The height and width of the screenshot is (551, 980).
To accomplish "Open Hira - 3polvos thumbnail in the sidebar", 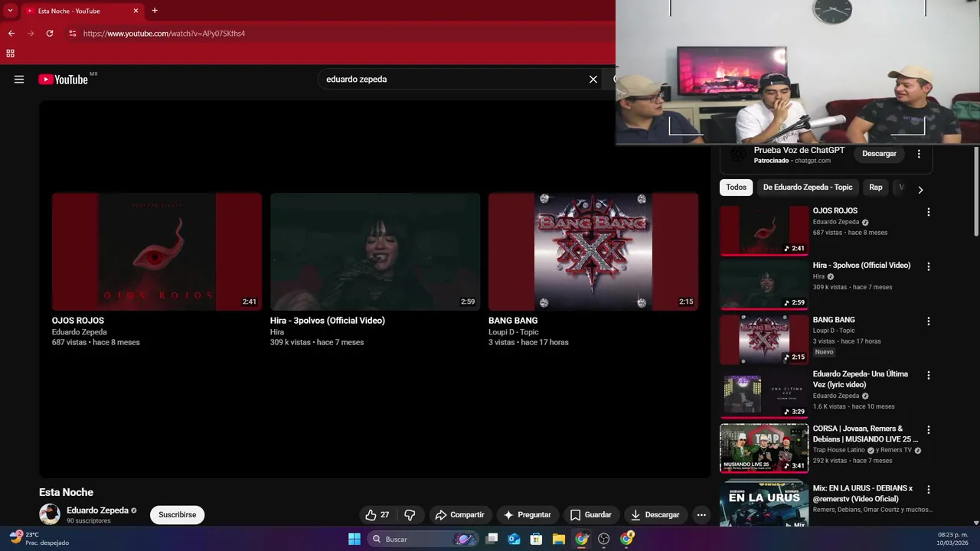I will (x=764, y=285).
